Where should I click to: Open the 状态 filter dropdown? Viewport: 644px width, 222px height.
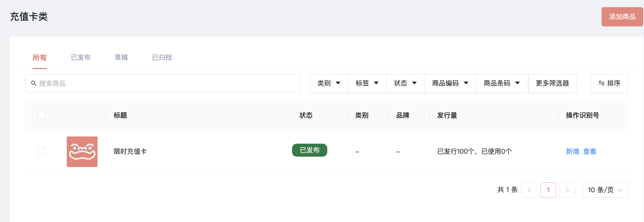click(405, 83)
